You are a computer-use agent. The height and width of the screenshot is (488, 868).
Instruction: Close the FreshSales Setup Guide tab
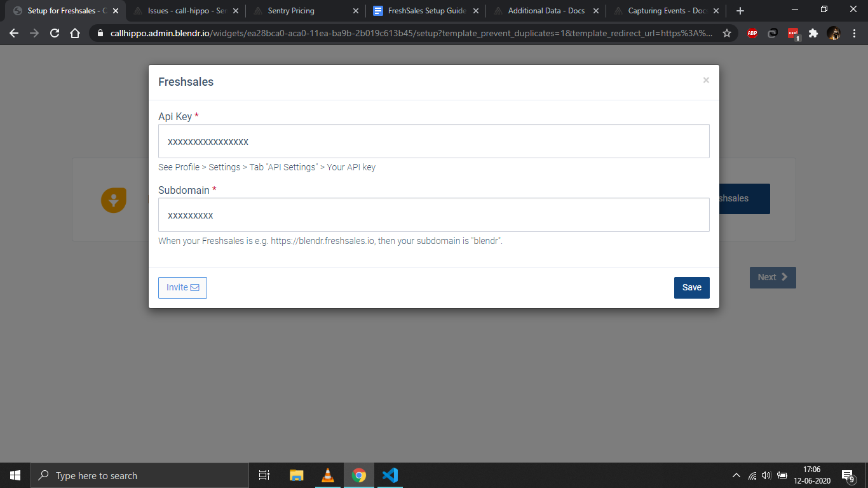click(476, 11)
